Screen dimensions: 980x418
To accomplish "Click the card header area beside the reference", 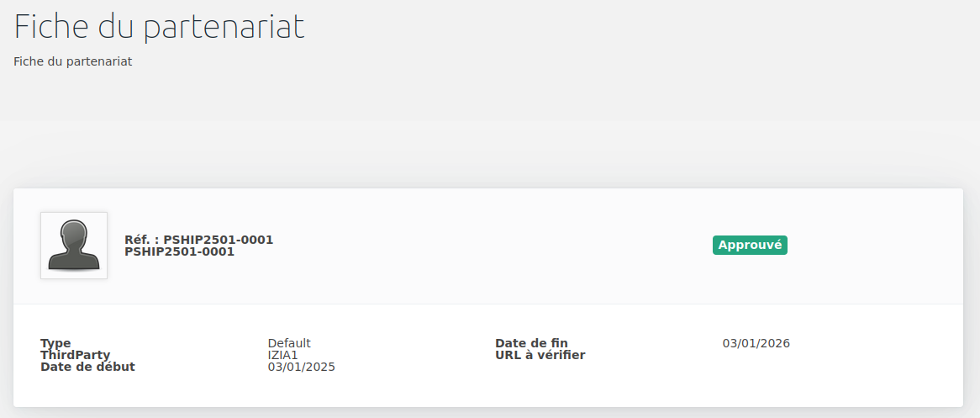I will pyautogui.click(x=487, y=246).
